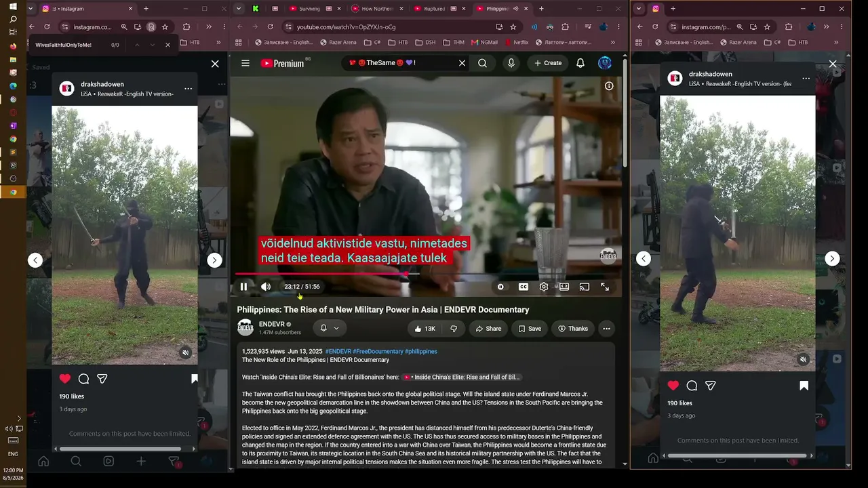Unlike the post in left Instagram window
Viewport: 868px width, 488px height.
coord(65,379)
